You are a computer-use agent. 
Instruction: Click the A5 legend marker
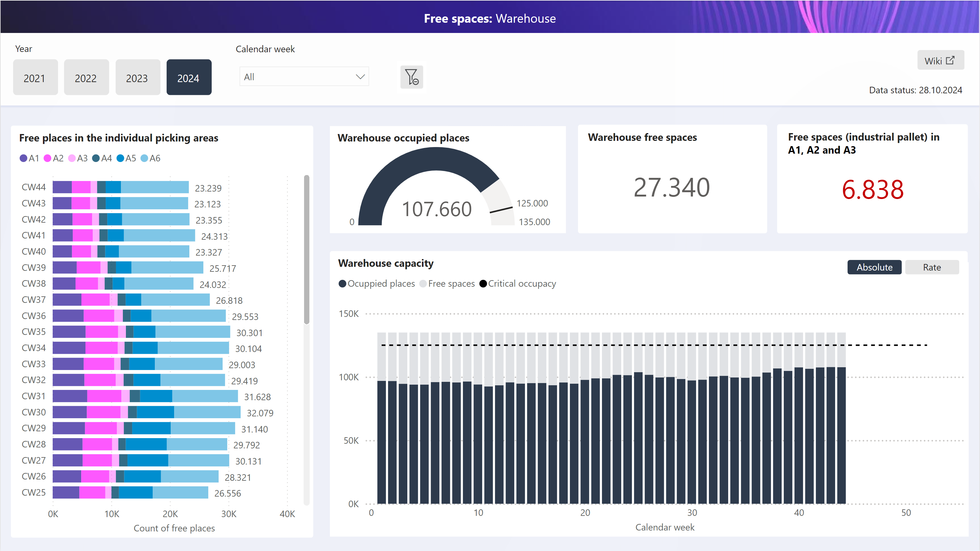click(x=120, y=158)
